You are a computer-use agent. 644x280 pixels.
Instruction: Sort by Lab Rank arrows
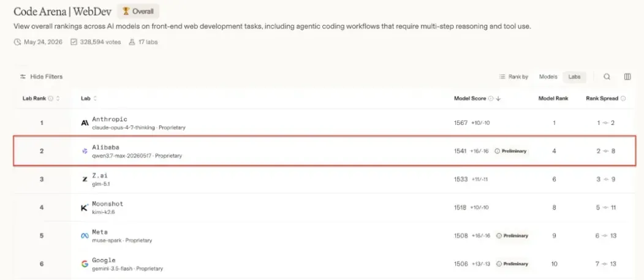point(58,99)
